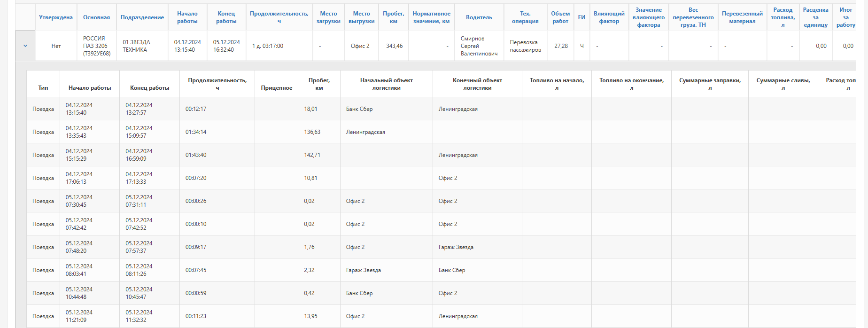Click the Гараж Звезда end object cell
This screenshot has height=328, width=868.
pos(456,247)
